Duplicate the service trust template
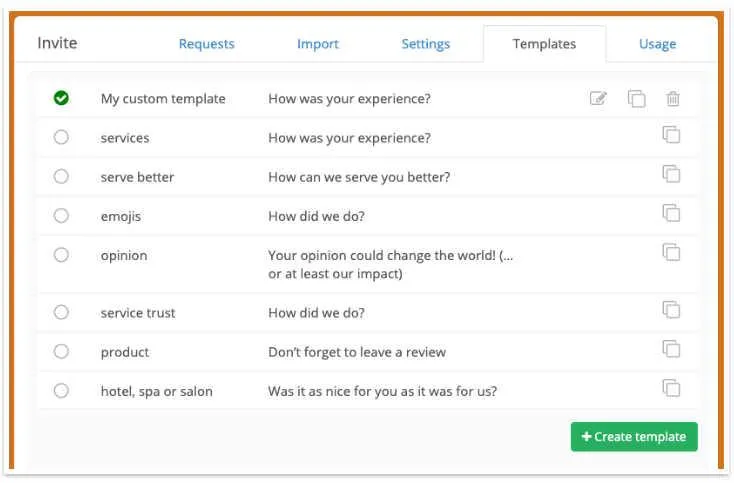Viewport: 734px width, 483px height. (x=671, y=310)
